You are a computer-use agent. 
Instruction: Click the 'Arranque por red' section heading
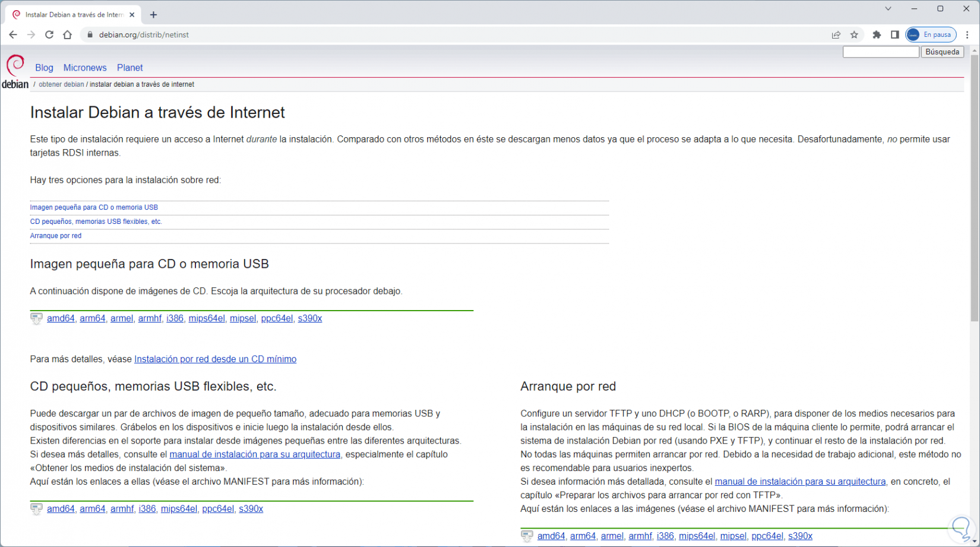tap(568, 387)
